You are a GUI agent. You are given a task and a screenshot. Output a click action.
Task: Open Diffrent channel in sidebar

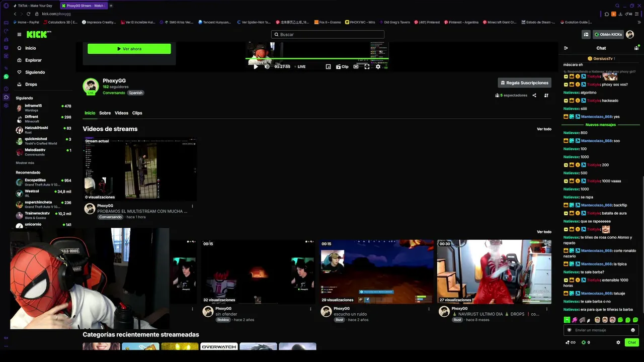(43, 119)
